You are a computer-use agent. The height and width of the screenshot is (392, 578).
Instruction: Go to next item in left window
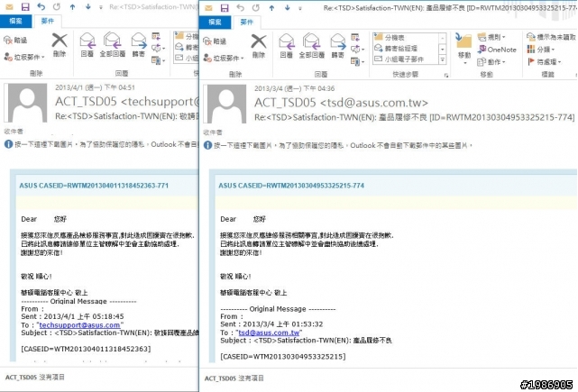[87, 6]
